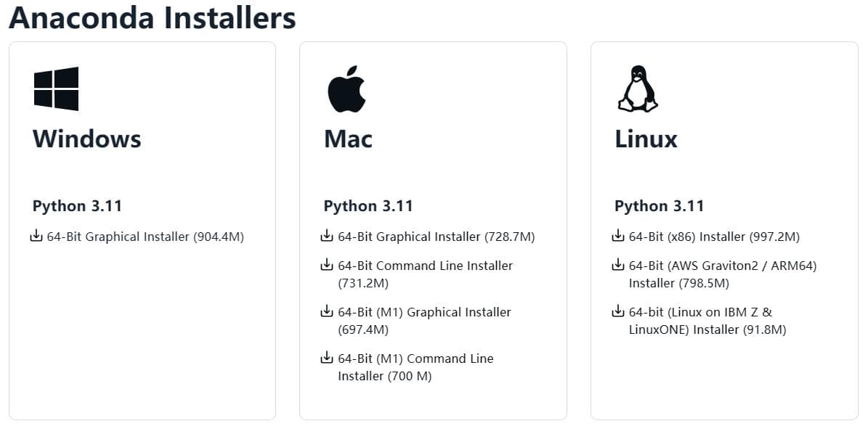Image resolution: width=868 pixels, height=426 pixels.
Task: Click download icon beside IBM Z & LinuxONE Installer
Action: pyautogui.click(x=618, y=311)
